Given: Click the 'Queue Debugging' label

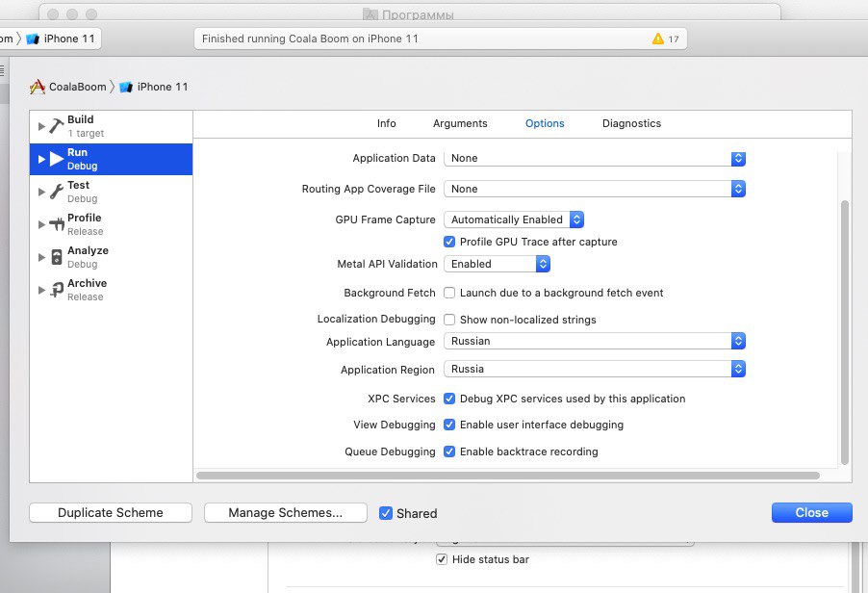Looking at the screenshot, I should [x=390, y=451].
